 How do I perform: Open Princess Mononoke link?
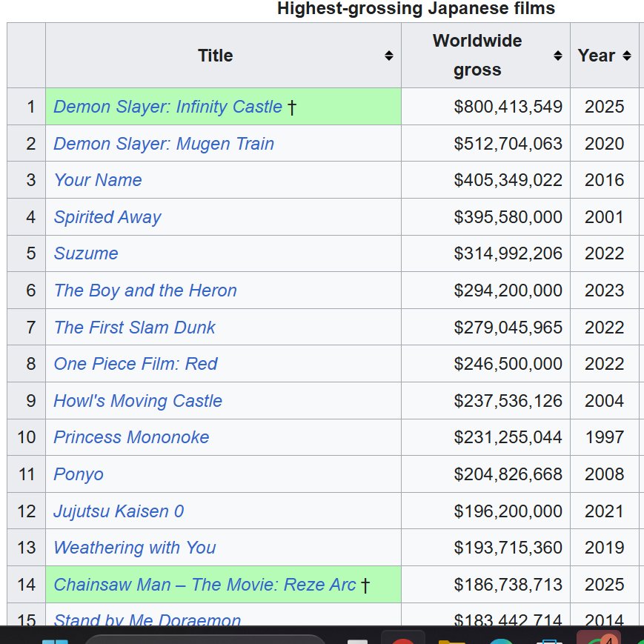click(x=131, y=437)
